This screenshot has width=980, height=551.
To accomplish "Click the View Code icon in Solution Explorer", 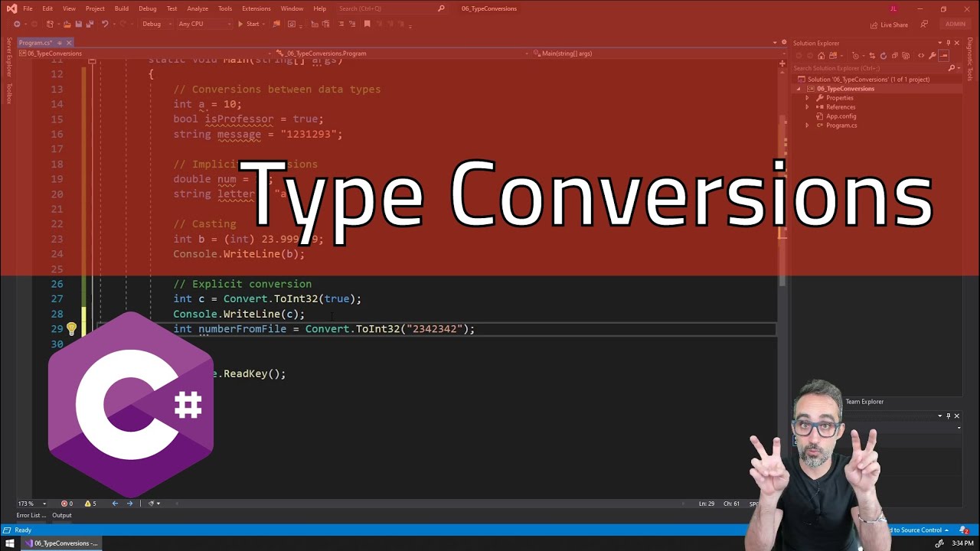I will tap(921, 55).
